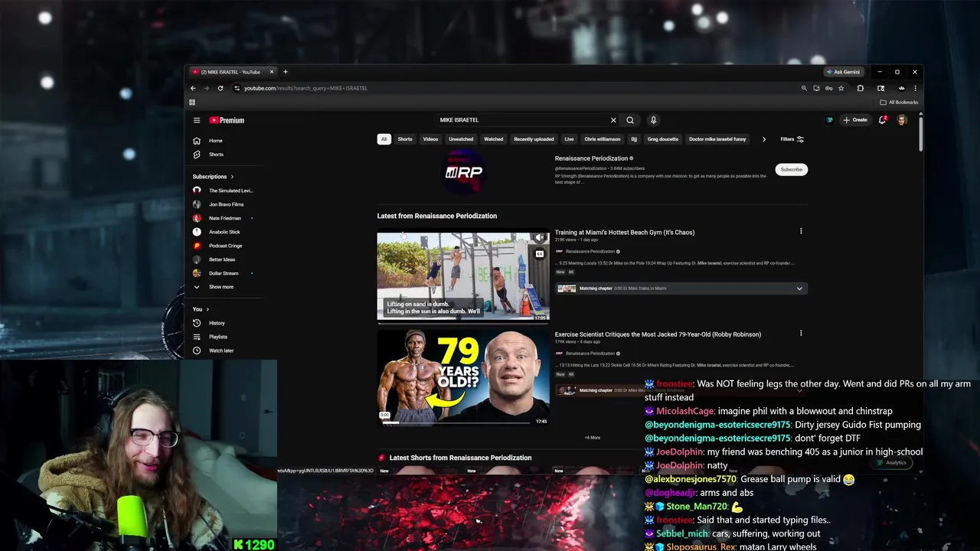
Task: Open Chrome's three-dot menu
Action: click(915, 88)
